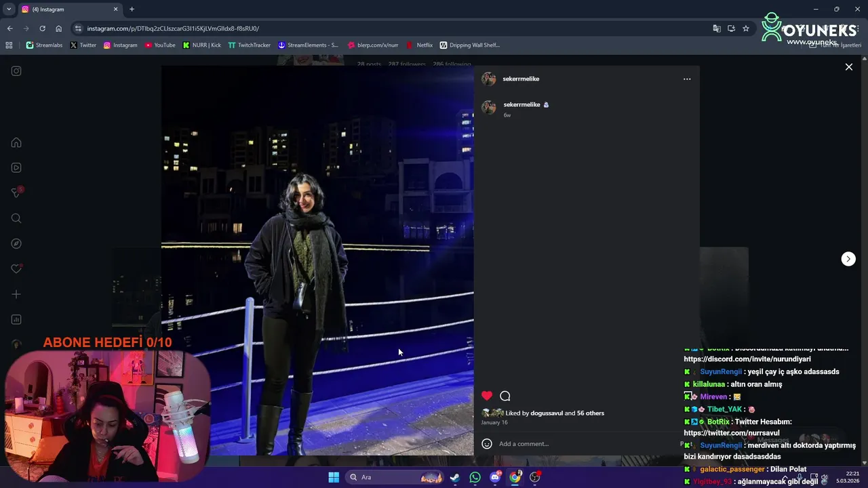Open StreamElements bookmark

tap(308, 45)
